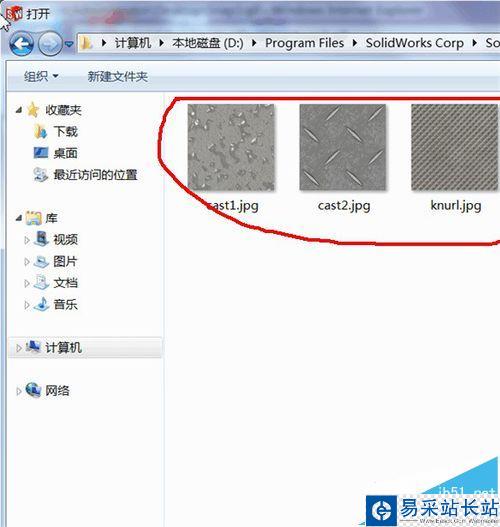The height and width of the screenshot is (527, 500).
Task: Click the 下载 folder icon
Action: pos(40,131)
